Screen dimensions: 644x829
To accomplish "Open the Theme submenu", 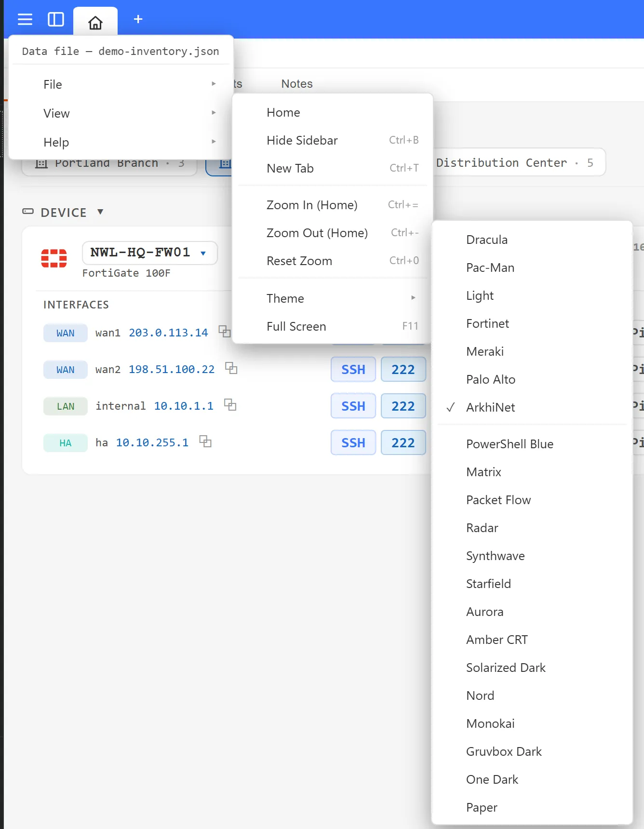I will (x=333, y=298).
